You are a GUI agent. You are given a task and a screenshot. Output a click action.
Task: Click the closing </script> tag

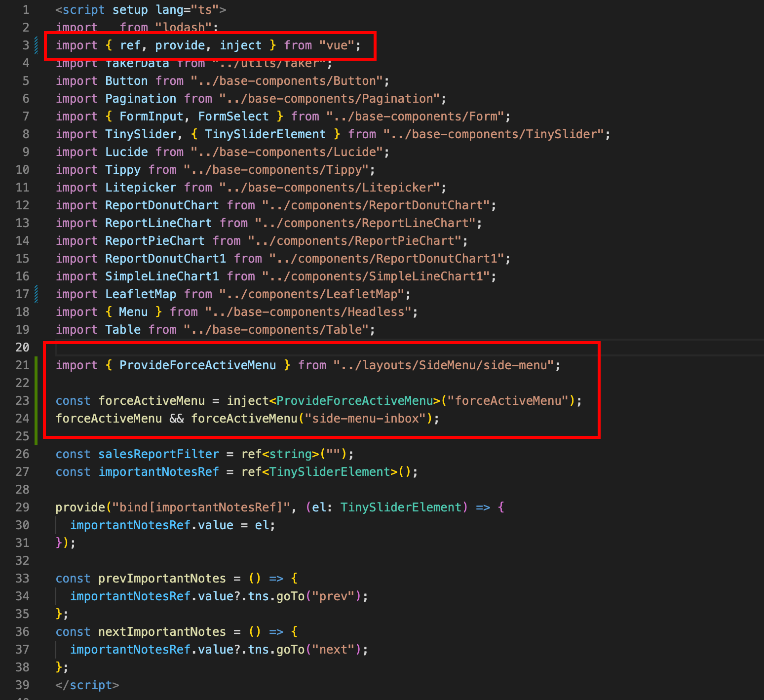point(87,685)
